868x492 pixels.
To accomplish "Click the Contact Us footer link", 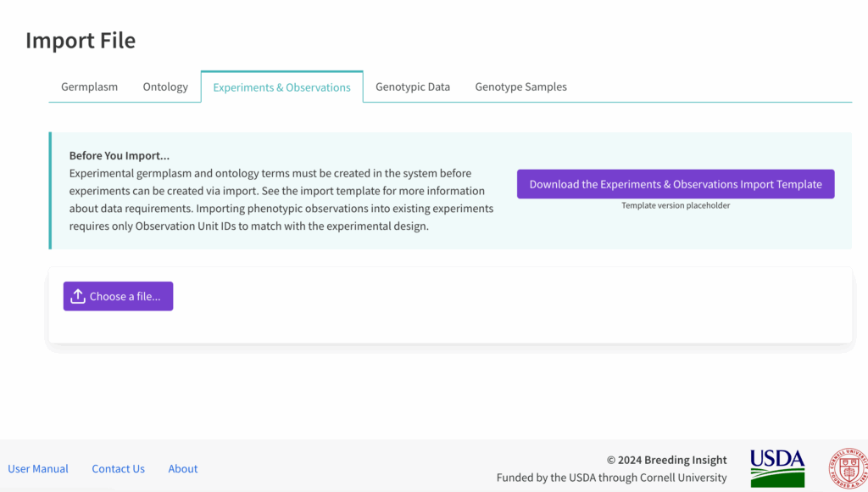I will 118,468.
